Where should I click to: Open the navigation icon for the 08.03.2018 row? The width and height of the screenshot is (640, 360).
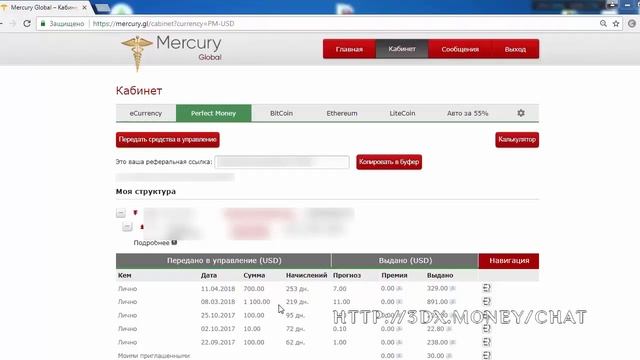click(487, 302)
